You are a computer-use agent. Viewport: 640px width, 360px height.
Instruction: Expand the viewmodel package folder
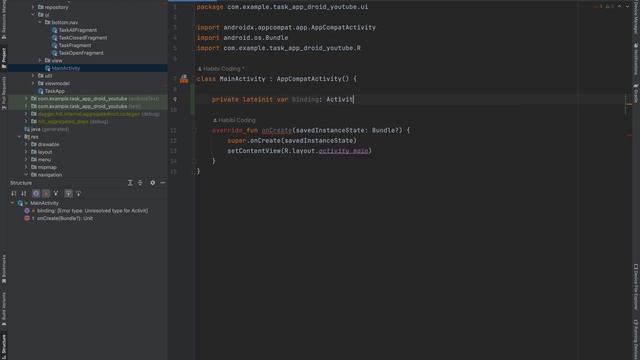[x=33, y=83]
